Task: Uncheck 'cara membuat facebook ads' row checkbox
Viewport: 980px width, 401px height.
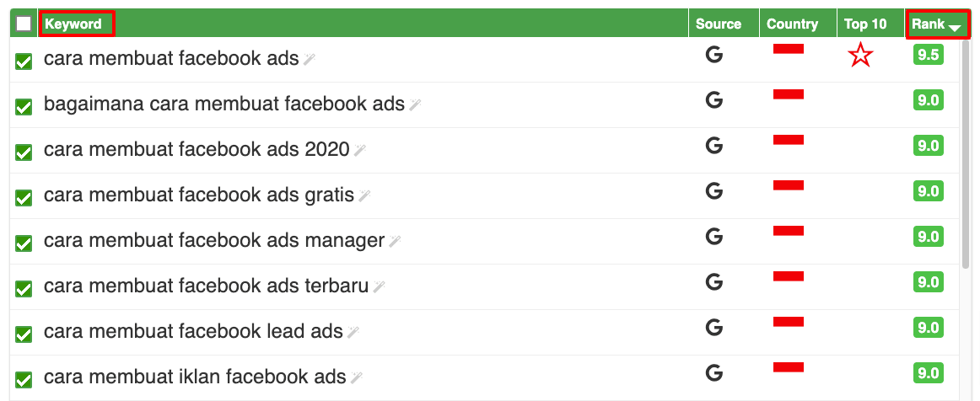Action: coord(24,61)
